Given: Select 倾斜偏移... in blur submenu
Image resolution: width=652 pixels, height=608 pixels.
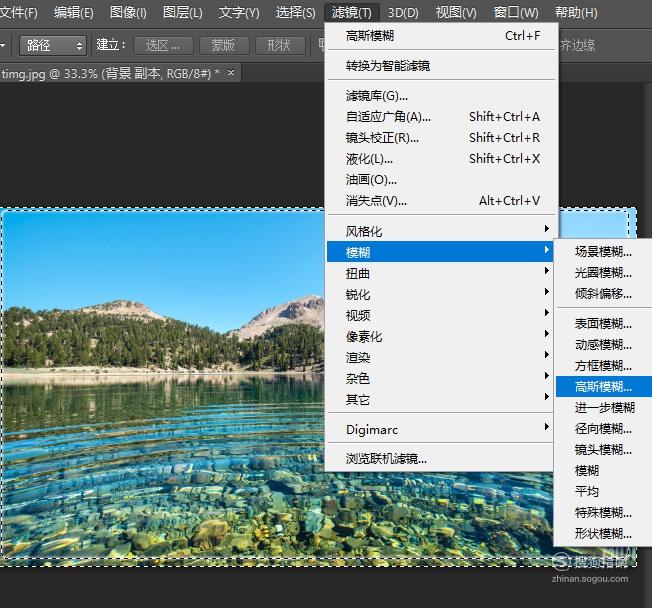Looking at the screenshot, I should click(604, 294).
